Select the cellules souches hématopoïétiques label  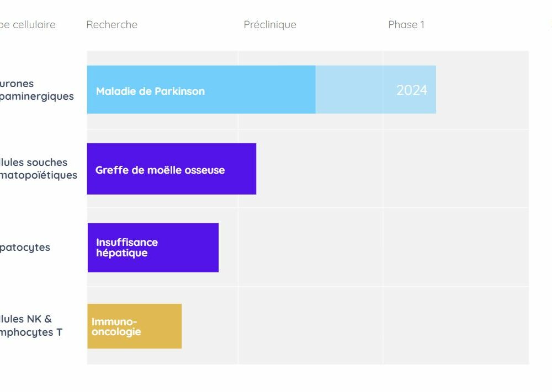click(x=39, y=169)
